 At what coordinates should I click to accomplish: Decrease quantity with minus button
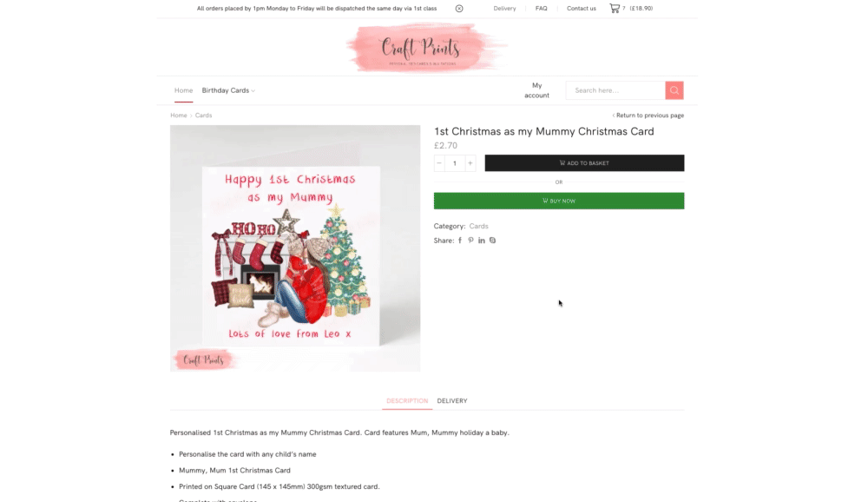439,163
